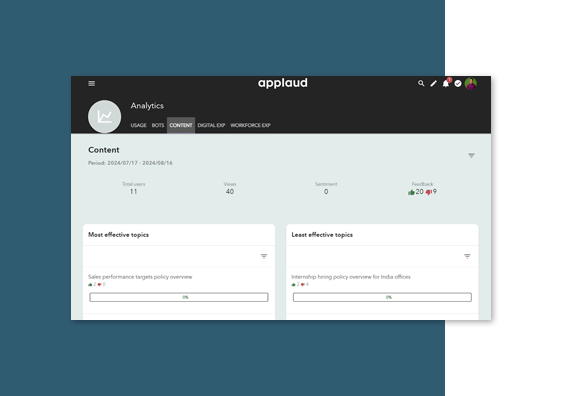Image resolution: width=562 pixels, height=396 pixels.
Task: Click the pencil edit icon
Action: pyautogui.click(x=433, y=84)
